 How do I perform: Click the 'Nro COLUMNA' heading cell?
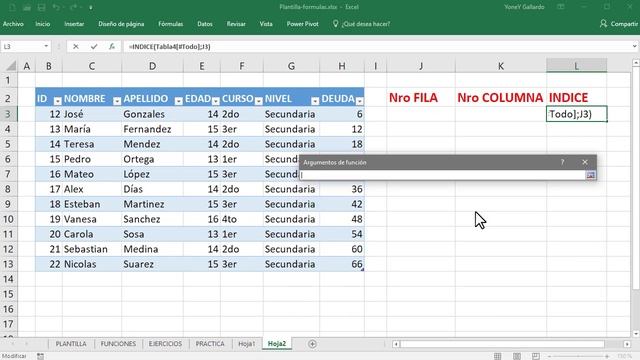click(x=501, y=98)
